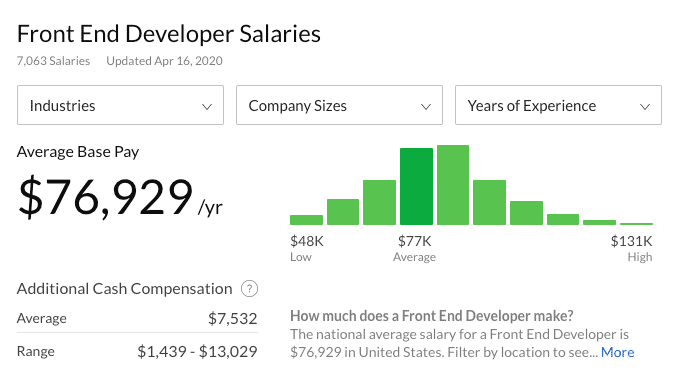
Task: Click the $76,929 average base pay figure
Action: [x=105, y=197]
